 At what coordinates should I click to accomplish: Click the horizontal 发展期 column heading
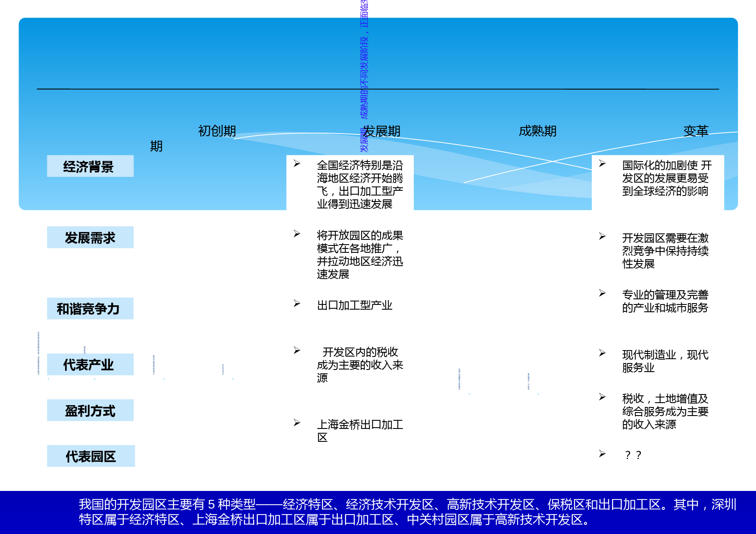click(382, 131)
